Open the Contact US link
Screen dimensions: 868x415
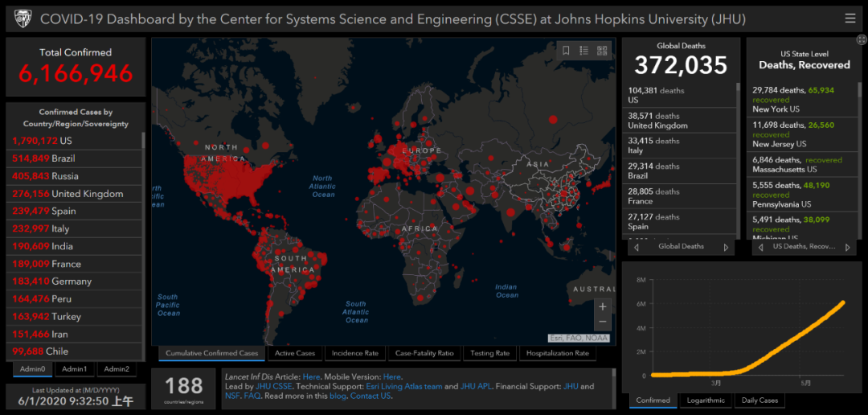pyautogui.click(x=371, y=397)
